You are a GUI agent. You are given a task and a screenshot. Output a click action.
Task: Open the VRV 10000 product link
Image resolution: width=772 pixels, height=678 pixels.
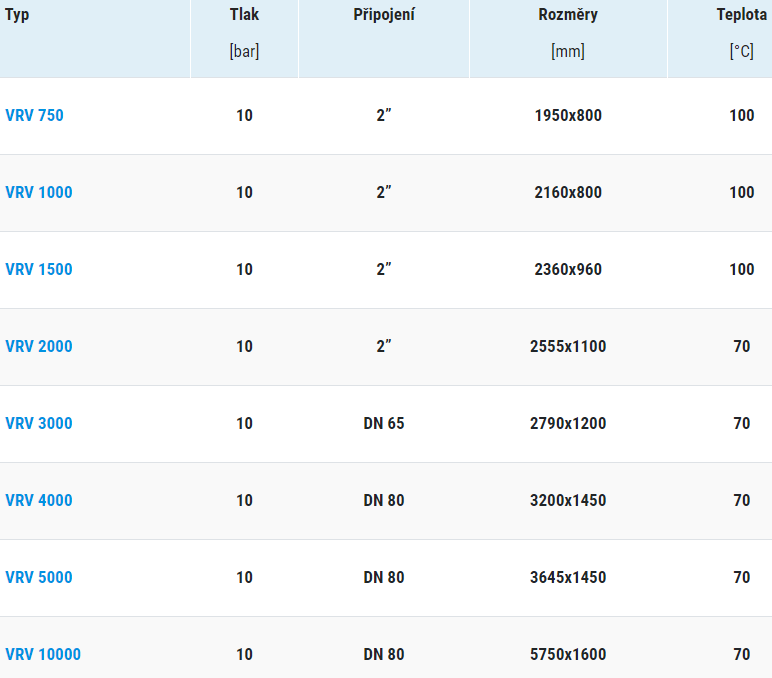coord(43,654)
